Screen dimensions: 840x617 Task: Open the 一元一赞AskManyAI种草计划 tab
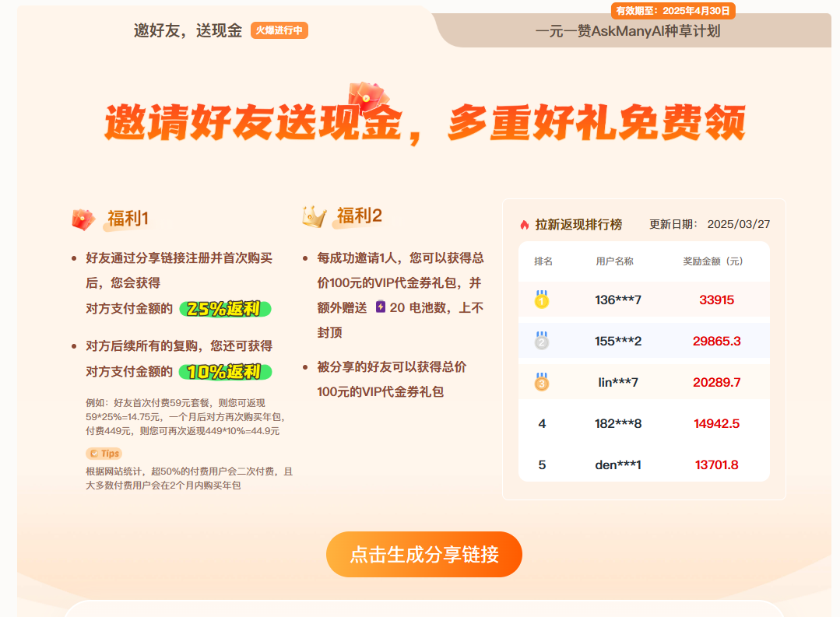627,31
